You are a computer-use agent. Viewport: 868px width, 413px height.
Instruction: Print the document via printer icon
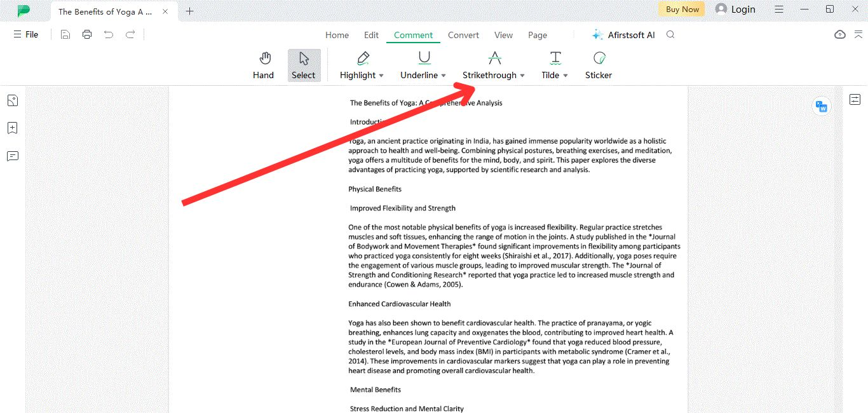87,35
